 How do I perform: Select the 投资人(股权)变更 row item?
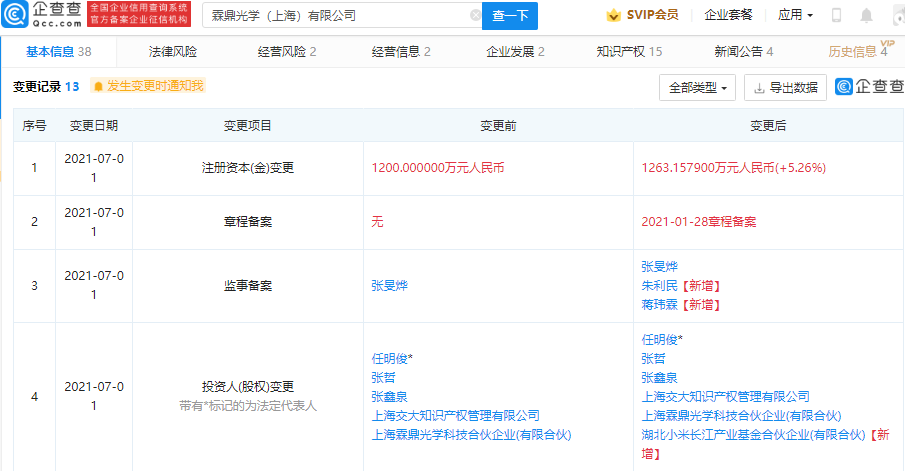(248, 387)
